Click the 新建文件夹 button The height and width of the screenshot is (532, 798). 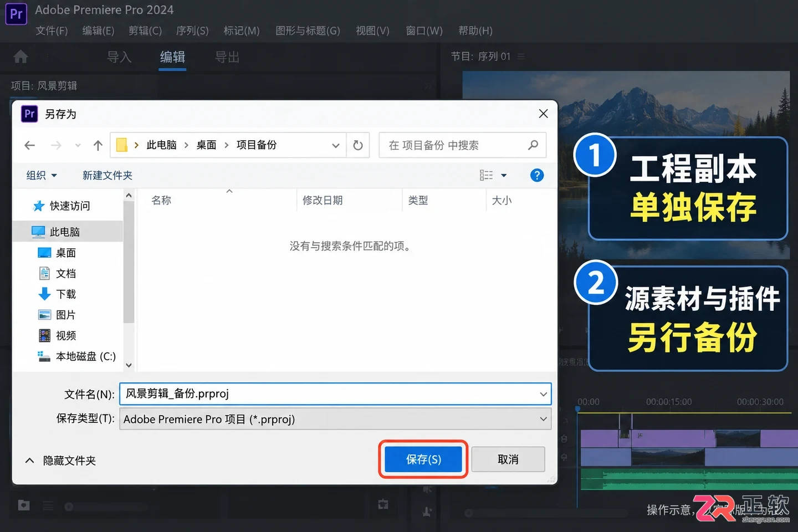pos(108,175)
